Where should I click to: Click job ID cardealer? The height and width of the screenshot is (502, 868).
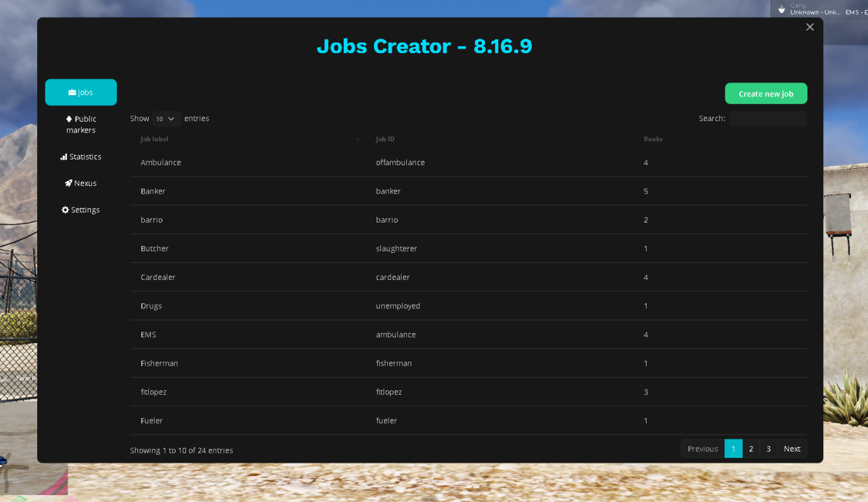point(393,277)
